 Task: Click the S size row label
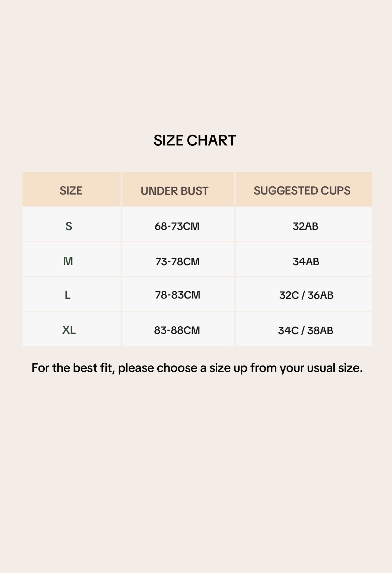pos(69,226)
